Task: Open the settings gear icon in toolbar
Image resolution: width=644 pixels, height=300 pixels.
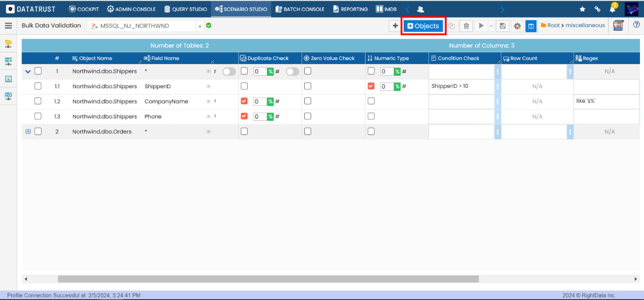Action: click(x=517, y=26)
